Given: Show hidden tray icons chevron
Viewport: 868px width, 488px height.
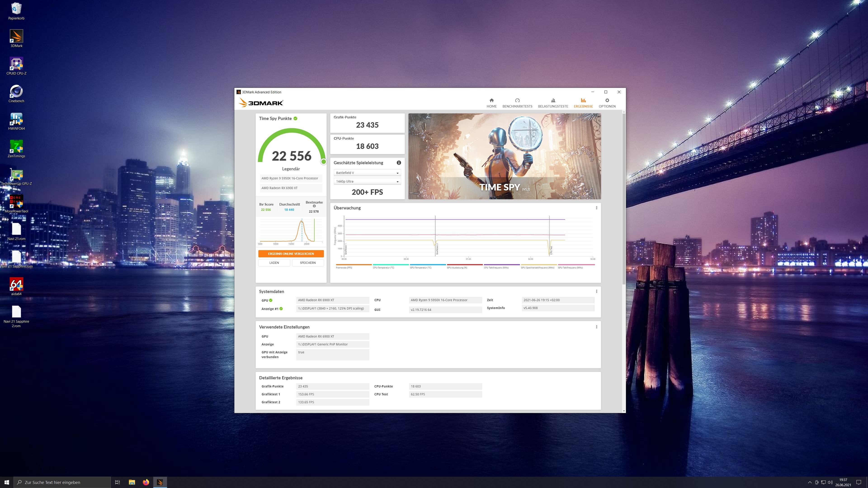Looking at the screenshot, I should point(810,482).
